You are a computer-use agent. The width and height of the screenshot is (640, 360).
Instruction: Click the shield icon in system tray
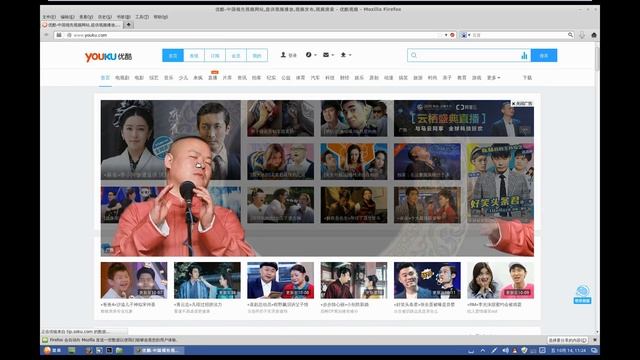524,350
